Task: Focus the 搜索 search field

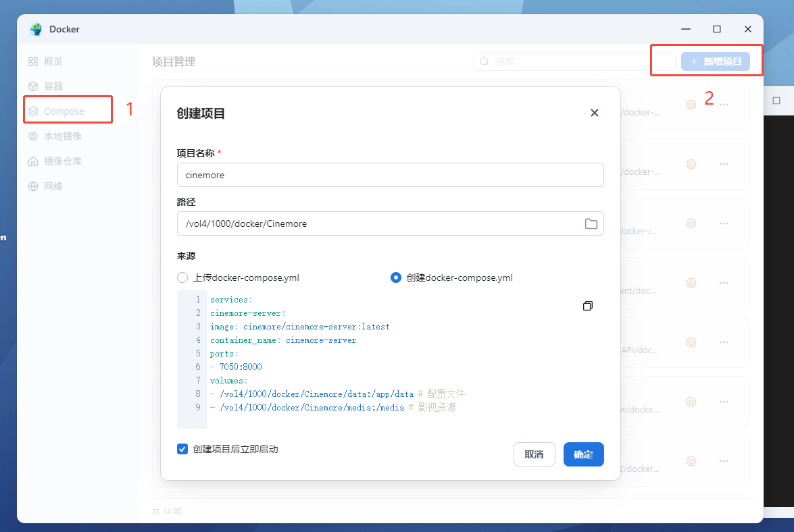Action: click(574, 61)
